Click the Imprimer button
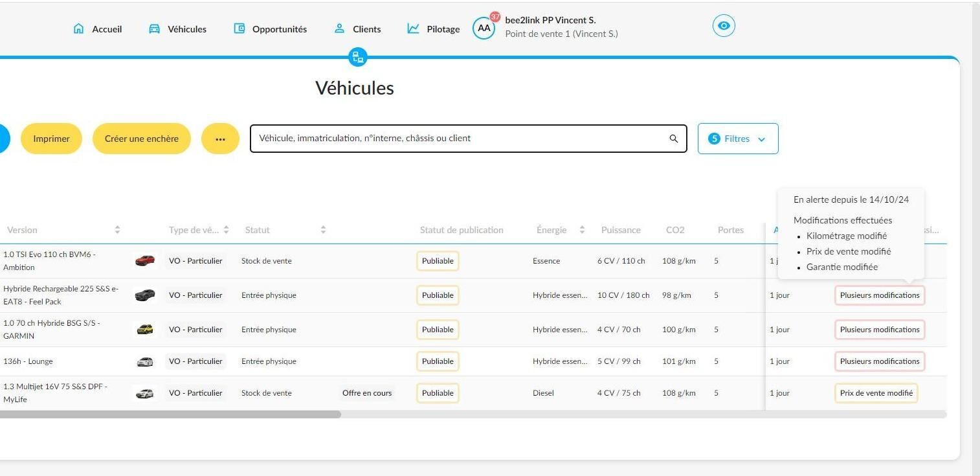Viewport: 980px width, 476px height. (x=51, y=139)
